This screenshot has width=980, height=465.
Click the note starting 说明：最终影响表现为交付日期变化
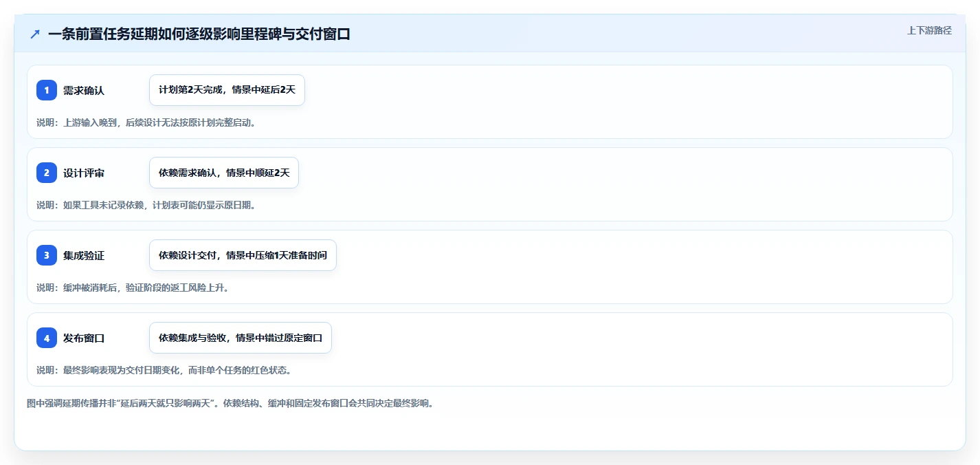click(164, 370)
